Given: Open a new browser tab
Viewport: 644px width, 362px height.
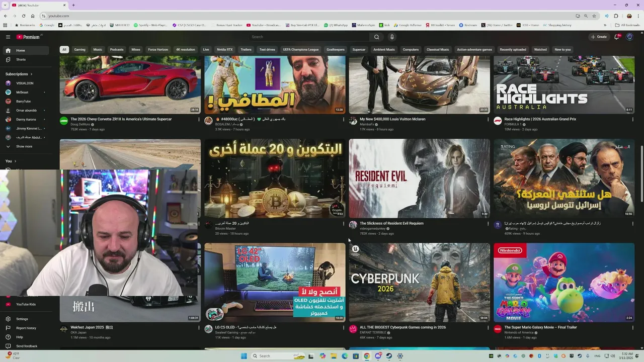Looking at the screenshot, I should tap(73, 5).
